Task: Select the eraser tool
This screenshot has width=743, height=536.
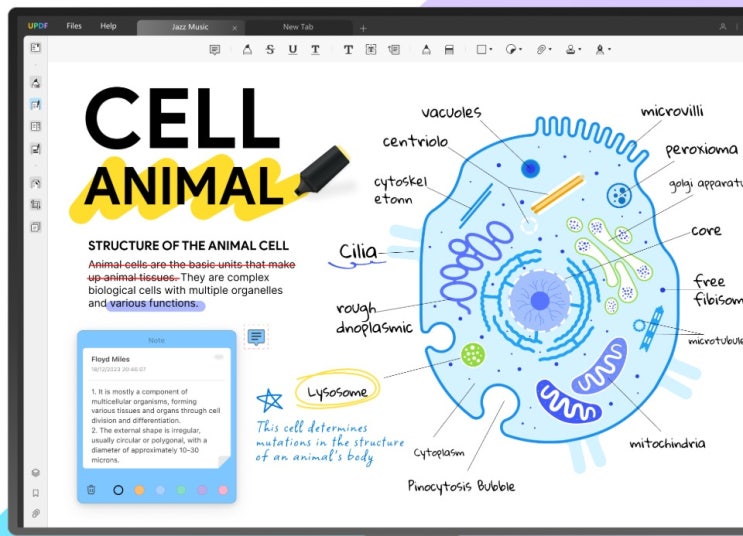Action: click(449, 49)
